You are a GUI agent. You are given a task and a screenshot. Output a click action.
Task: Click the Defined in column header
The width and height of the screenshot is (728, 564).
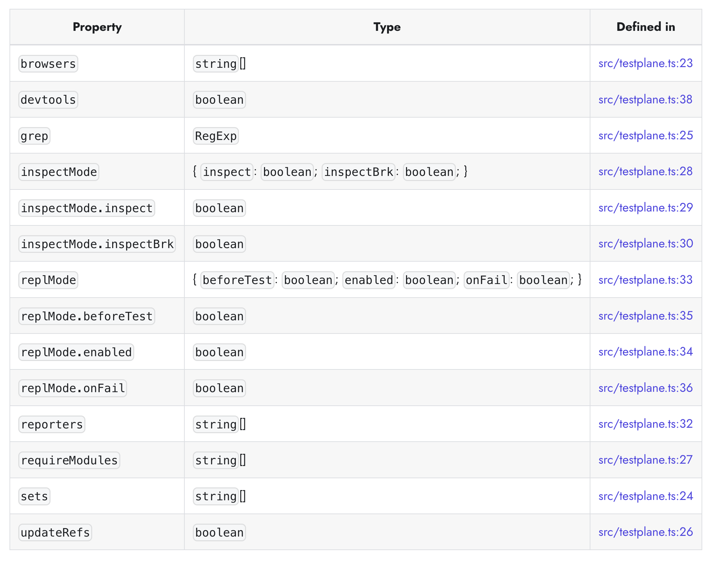point(646,27)
